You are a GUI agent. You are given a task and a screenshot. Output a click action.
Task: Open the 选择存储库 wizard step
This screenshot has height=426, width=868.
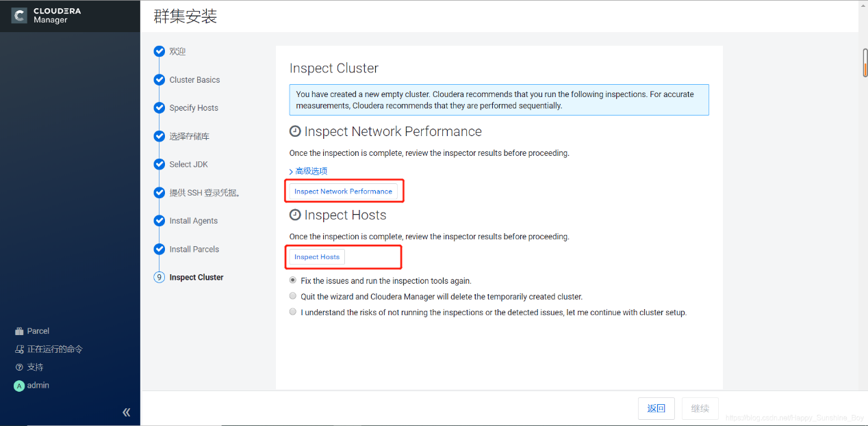click(190, 136)
